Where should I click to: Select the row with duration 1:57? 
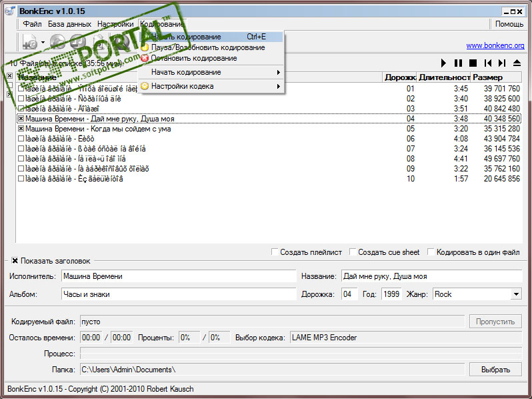click(269, 179)
